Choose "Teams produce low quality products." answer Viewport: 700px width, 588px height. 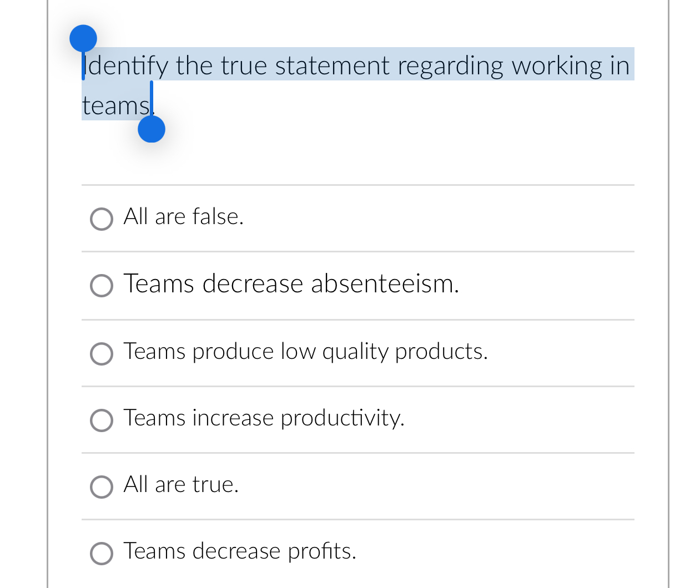pos(102,354)
